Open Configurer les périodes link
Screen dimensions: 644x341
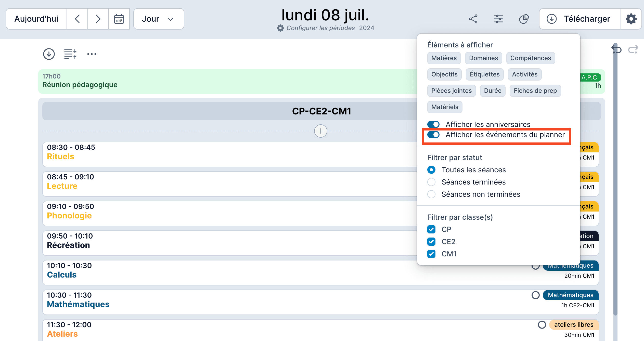320,28
